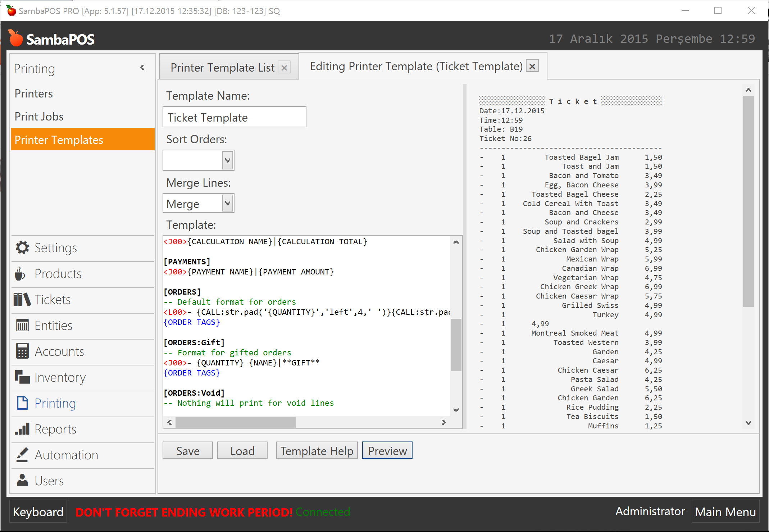This screenshot has width=769, height=532.
Task: Open the Tickets section icon
Action: [x=22, y=299]
